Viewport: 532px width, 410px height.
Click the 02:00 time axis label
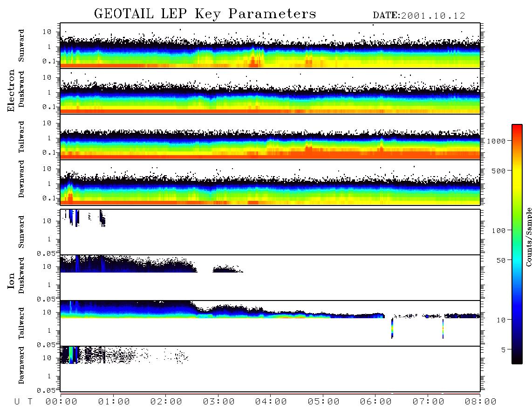coord(166,402)
